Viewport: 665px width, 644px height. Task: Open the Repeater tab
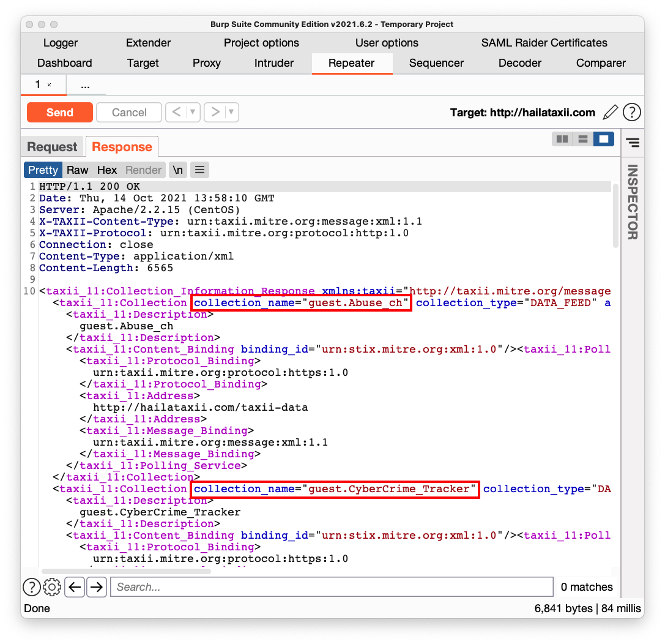pyautogui.click(x=352, y=63)
